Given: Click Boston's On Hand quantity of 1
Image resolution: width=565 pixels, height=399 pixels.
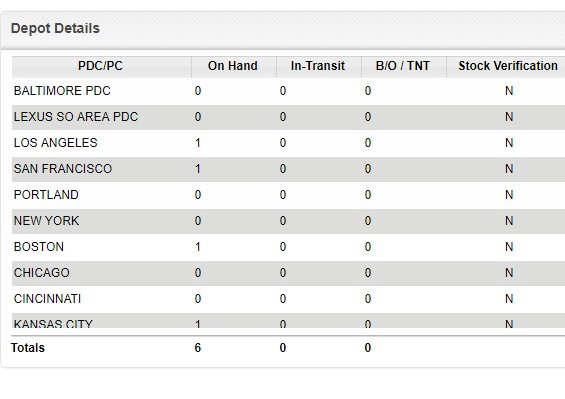Looking at the screenshot, I should (x=197, y=247).
